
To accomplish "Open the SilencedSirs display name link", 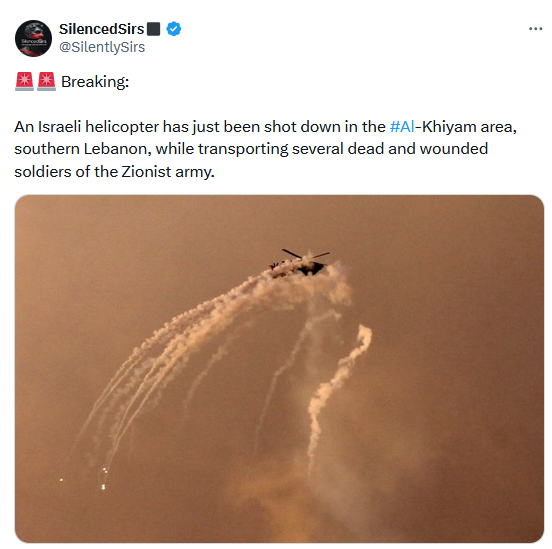I will coord(102,29).
